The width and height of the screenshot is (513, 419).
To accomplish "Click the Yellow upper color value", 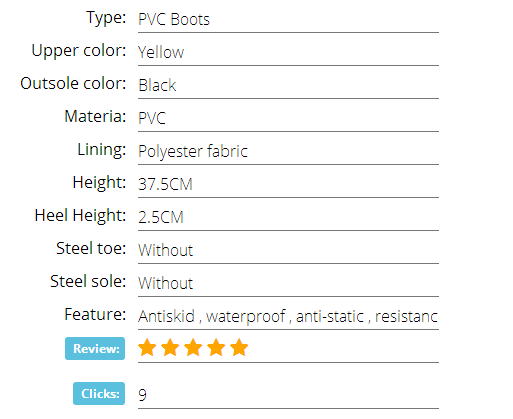I will (161, 52).
